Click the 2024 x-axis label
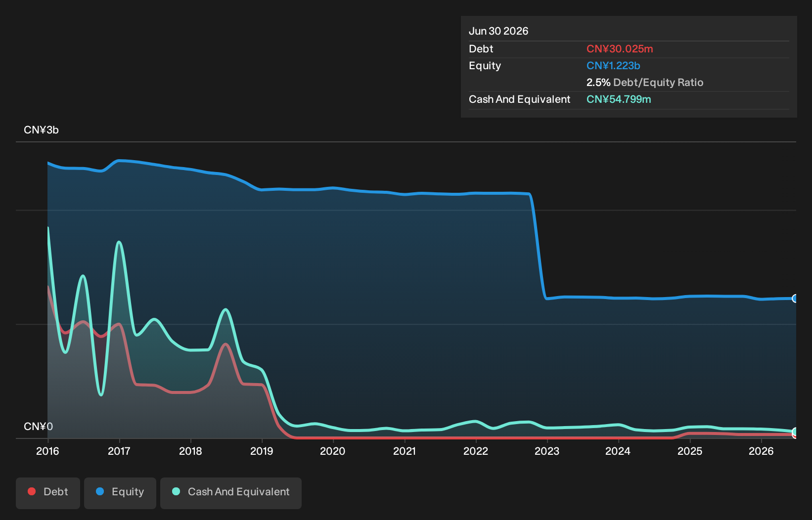 618,451
